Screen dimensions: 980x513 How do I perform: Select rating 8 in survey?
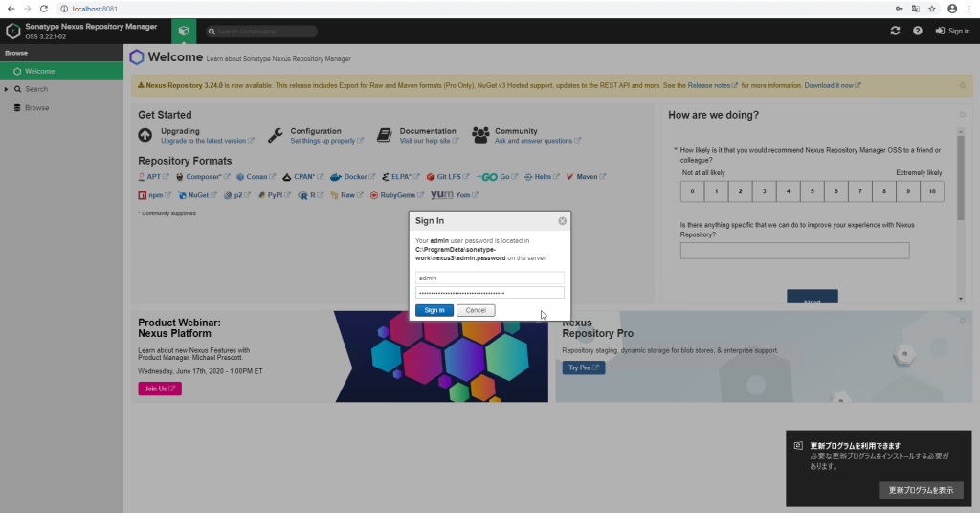883,191
